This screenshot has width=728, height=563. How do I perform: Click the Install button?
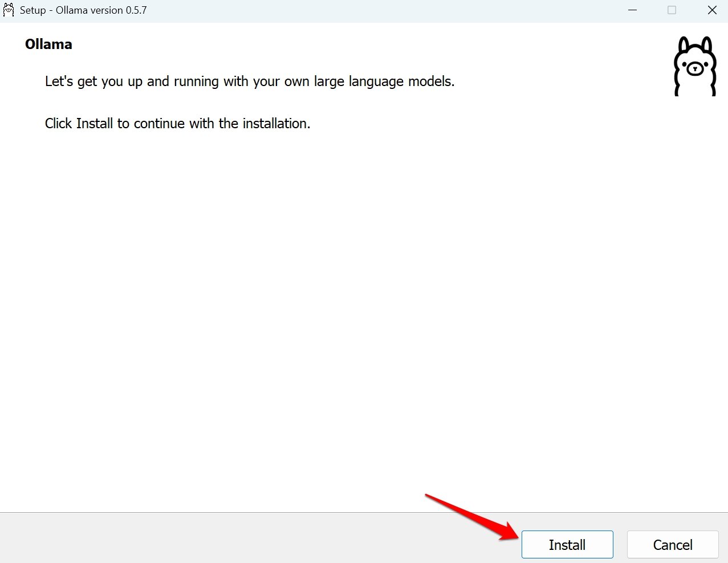[x=567, y=545]
